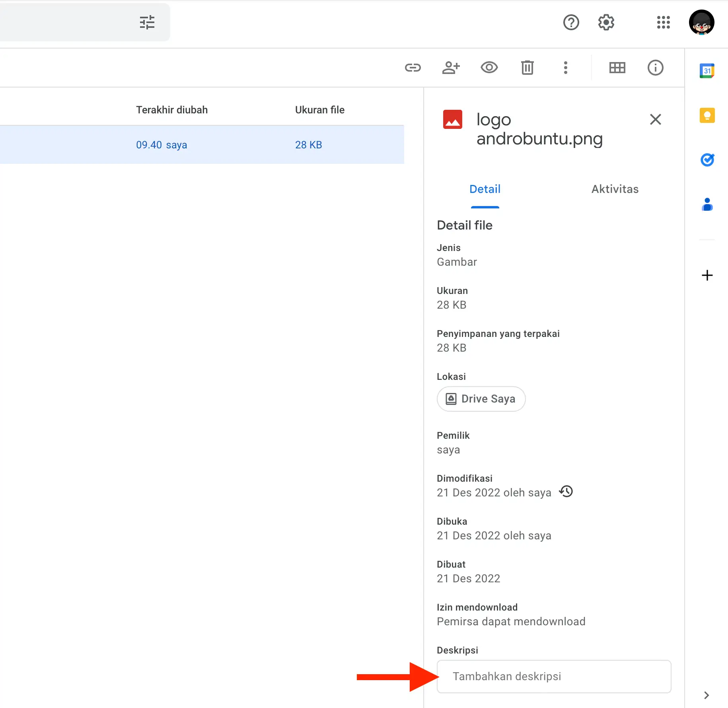Image resolution: width=728 pixels, height=708 pixels.
Task: Click the Tambahkan deskripsi field
Action: tap(554, 676)
